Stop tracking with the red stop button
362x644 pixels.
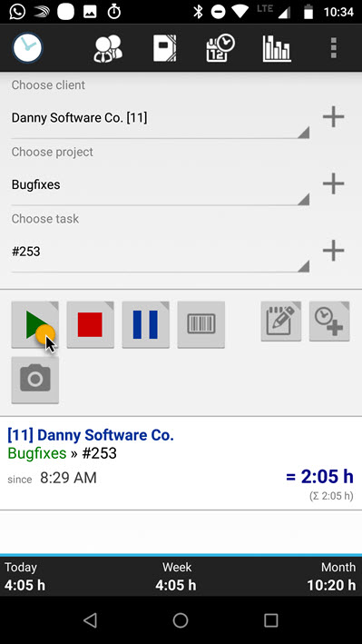pyautogui.click(x=91, y=324)
